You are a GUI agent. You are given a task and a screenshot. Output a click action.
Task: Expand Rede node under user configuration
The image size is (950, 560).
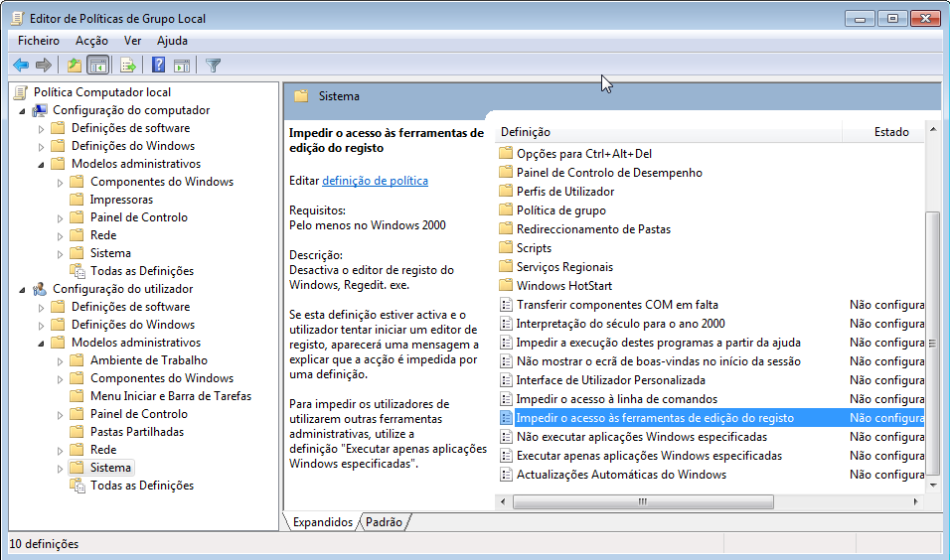click(x=60, y=451)
